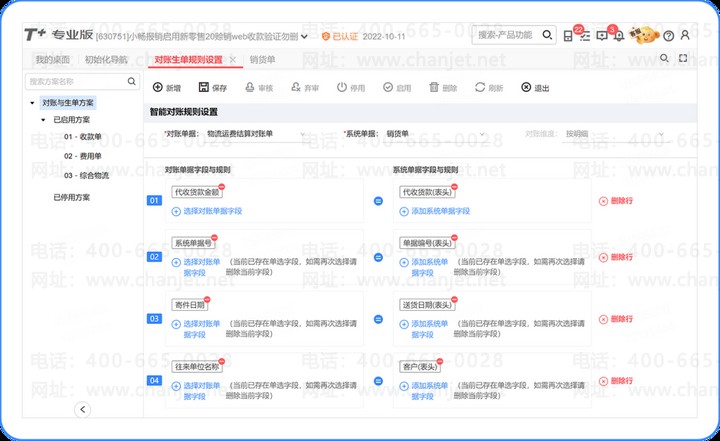Image resolution: width=720 pixels, height=441 pixels.
Task: Remove the 客户(表头) field tag
Action: 440,361
